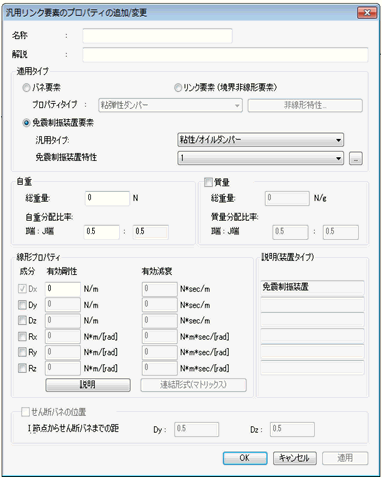Enable the Ry component checkbox
The width and height of the screenshot is (382, 478).
click(x=22, y=352)
